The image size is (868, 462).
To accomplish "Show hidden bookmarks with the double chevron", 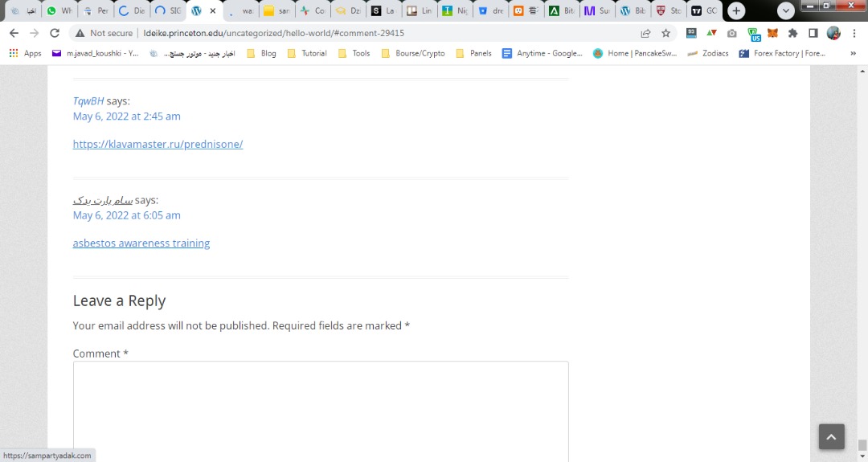I will (853, 53).
